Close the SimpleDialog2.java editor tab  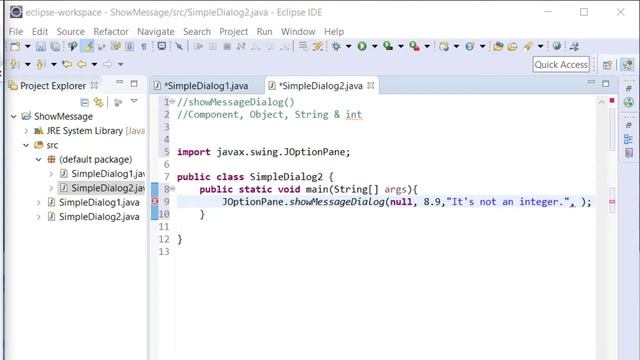(371, 85)
